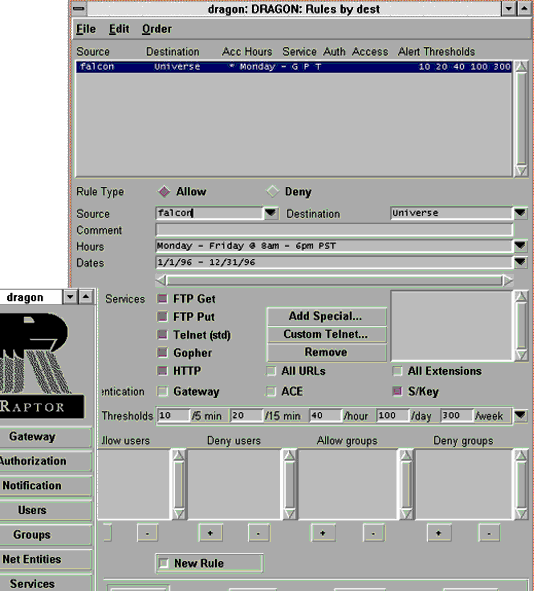Click up arrow of special services list scrollbar
This screenshot has height=591, width=534.
point(521,297)
